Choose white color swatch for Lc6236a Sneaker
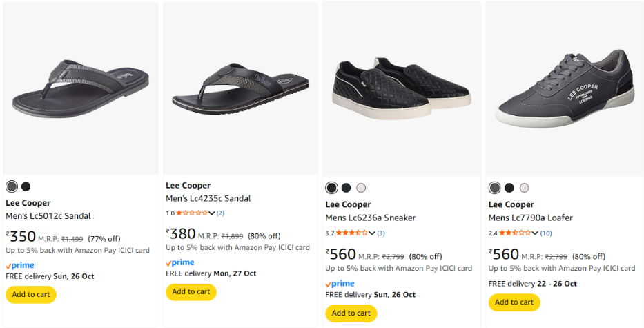This screenshot has width=644, height=328. (361, 188)
